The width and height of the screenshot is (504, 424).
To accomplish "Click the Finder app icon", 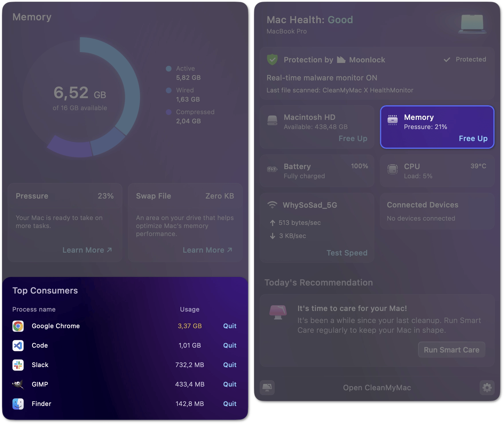I will (18, 404).
